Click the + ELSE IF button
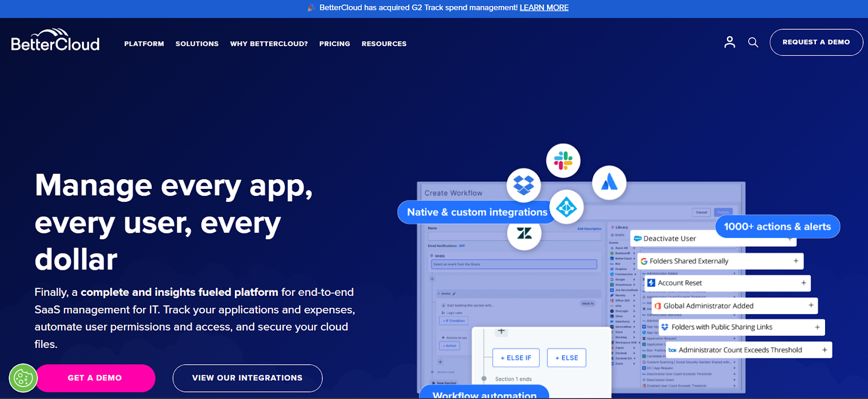The height and width of the screenshot is (399, 868). 516,358
